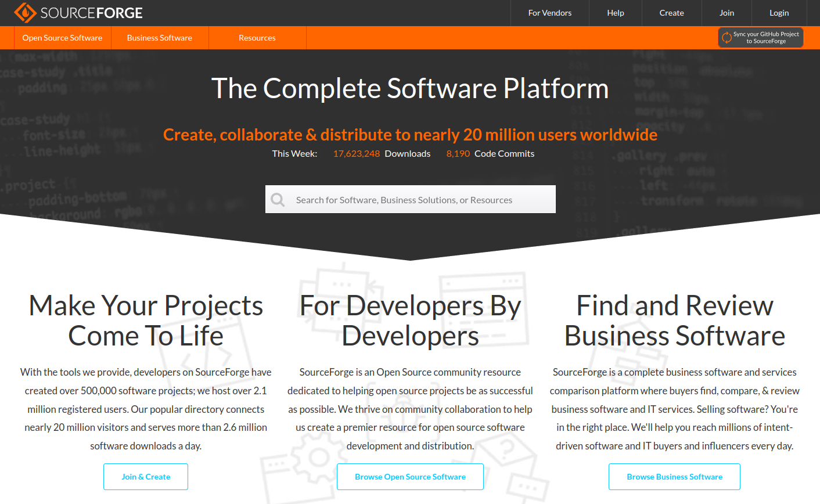Viewport: 820px width, 504px height.
Task: Open the Join page
Action: pos(726,12)
